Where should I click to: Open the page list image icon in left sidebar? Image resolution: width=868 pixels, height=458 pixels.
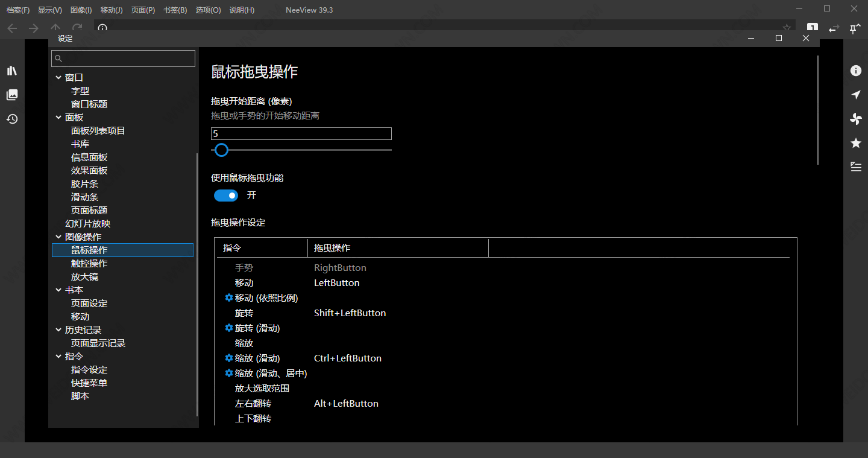(12, 95)
